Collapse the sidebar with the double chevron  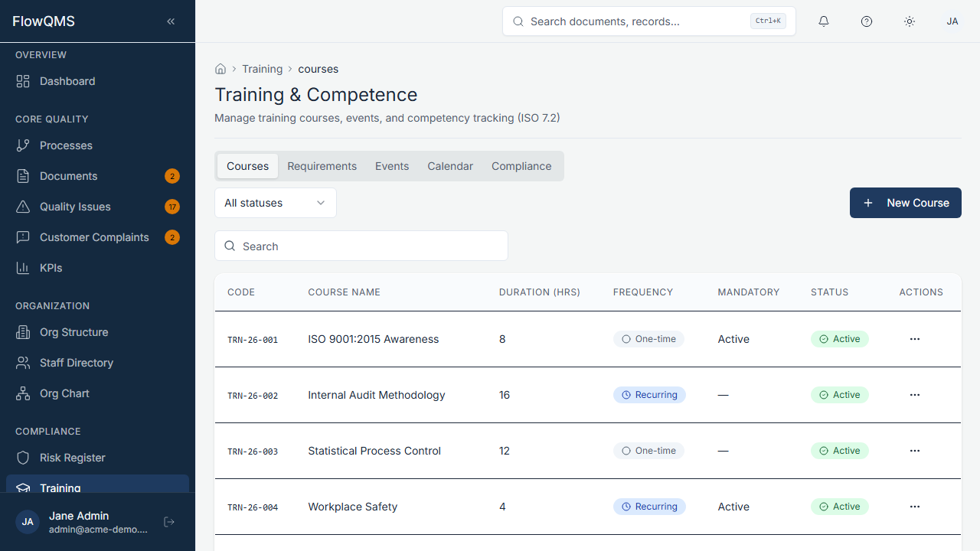click(171, 21)
